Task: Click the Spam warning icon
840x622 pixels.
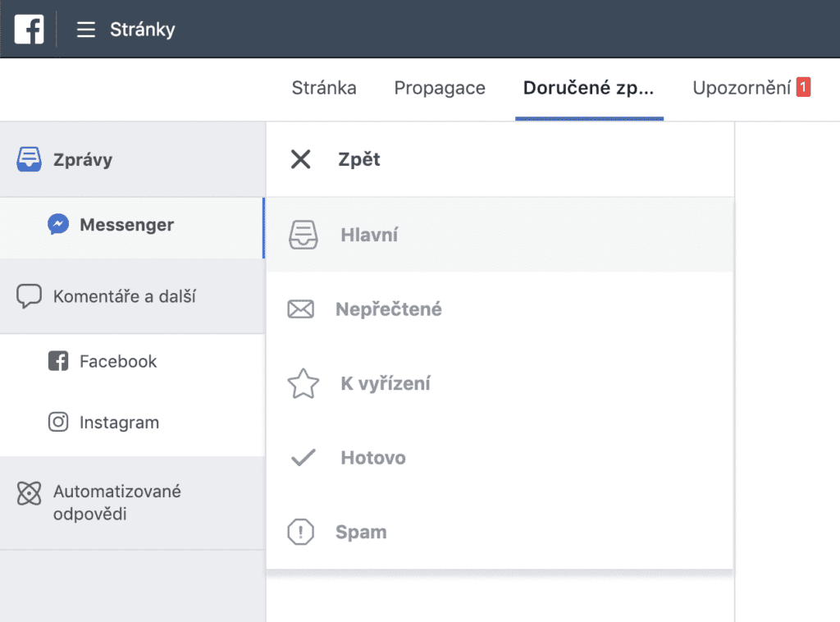Action: (301, 533)
